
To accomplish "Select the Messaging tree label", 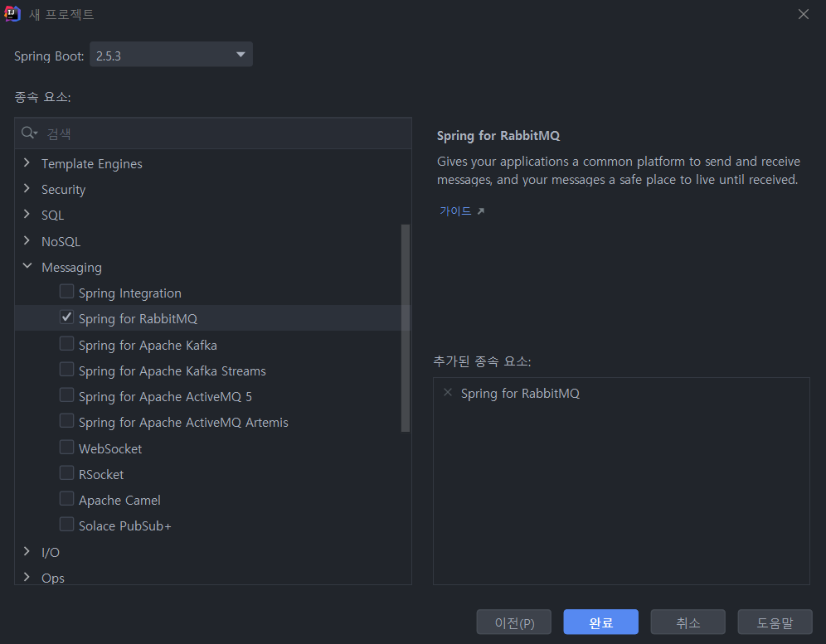I will point(71,268).
